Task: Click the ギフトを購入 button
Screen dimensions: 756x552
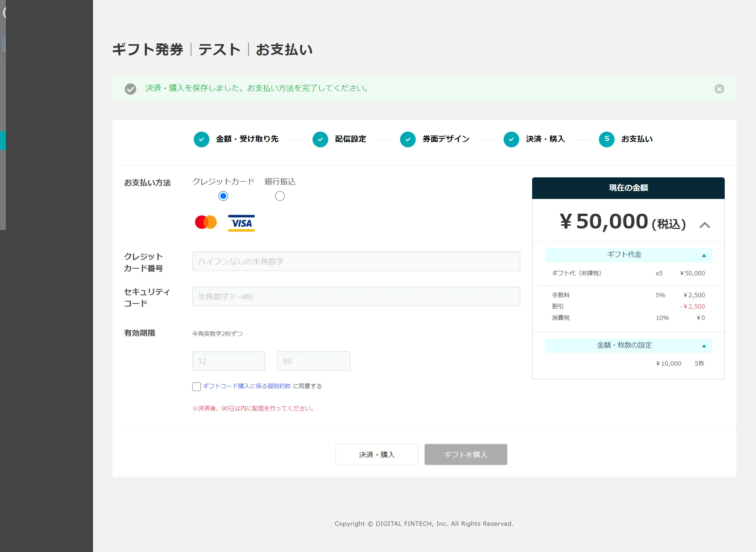Action: tap(466, 454)
